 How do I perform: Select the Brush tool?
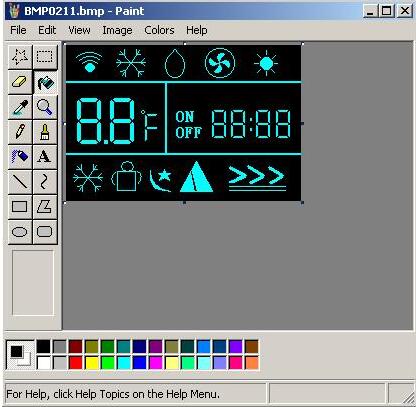[45, 132]
